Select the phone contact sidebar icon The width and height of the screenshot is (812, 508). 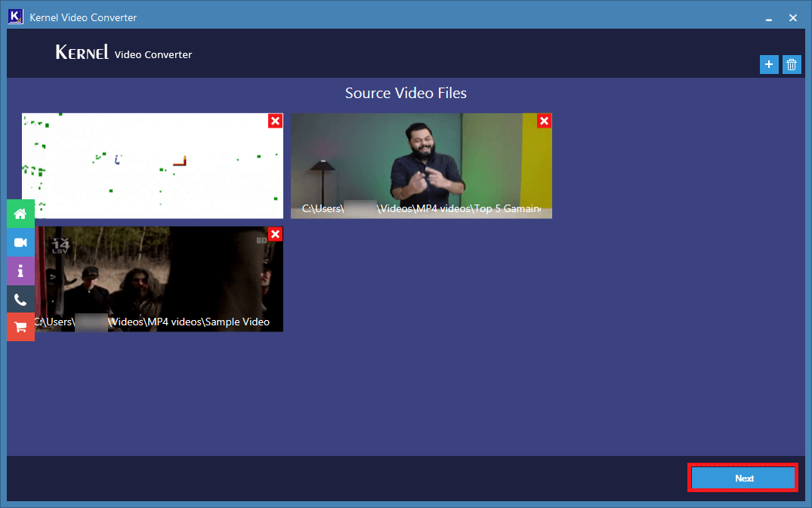coord(20,299)
